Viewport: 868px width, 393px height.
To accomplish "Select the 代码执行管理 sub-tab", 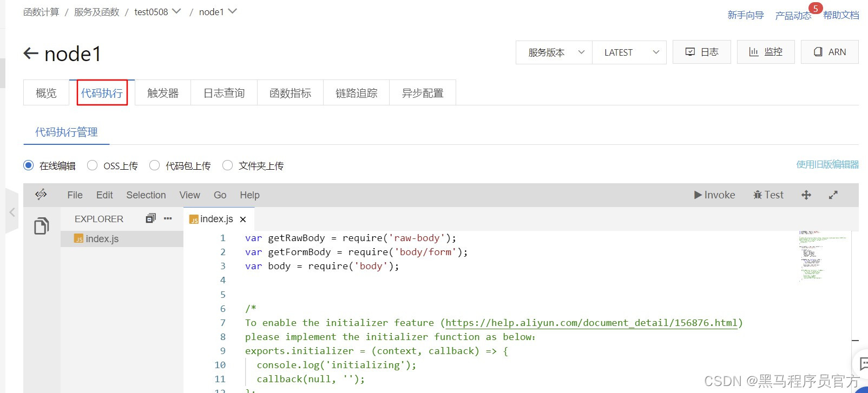I will 67,132.
